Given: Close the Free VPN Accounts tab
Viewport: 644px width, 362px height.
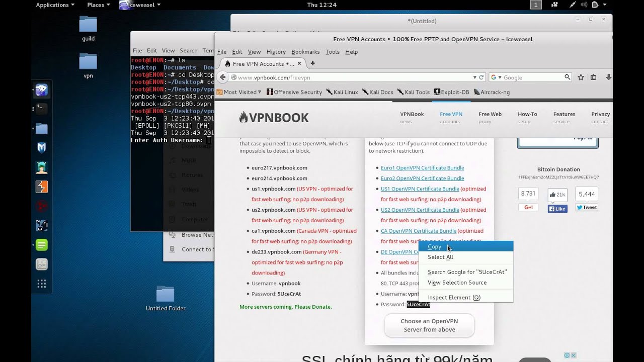Looking at the screenshot, I should coord(299,63).
